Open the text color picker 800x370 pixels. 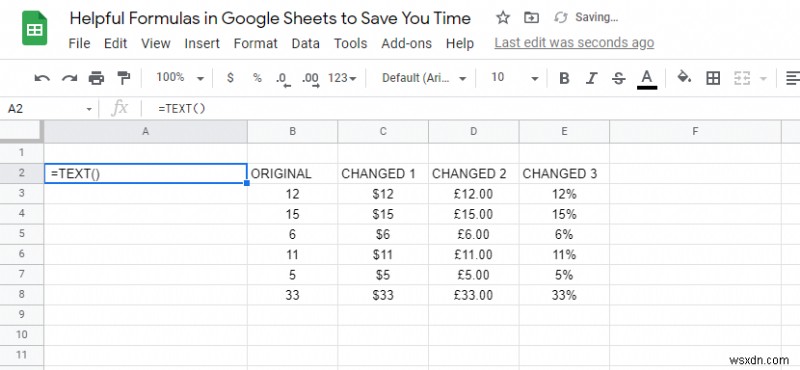pos(646,79)
